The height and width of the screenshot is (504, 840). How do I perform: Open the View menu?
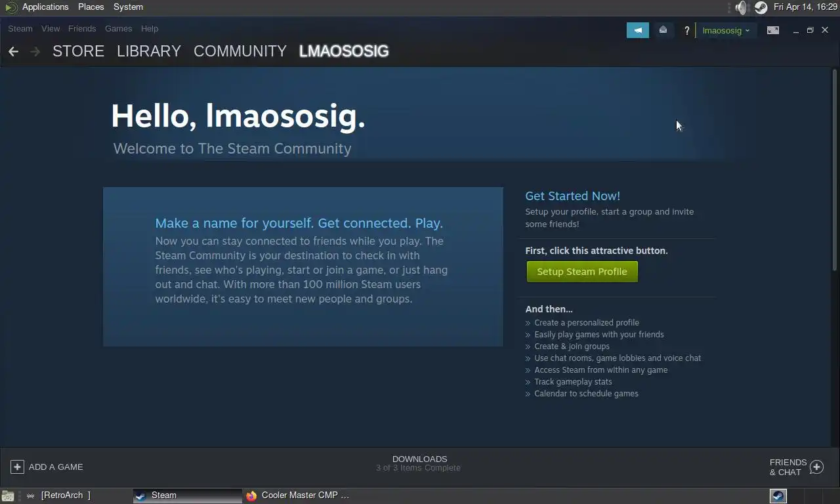pyautogui.click(x=51, y=28)
